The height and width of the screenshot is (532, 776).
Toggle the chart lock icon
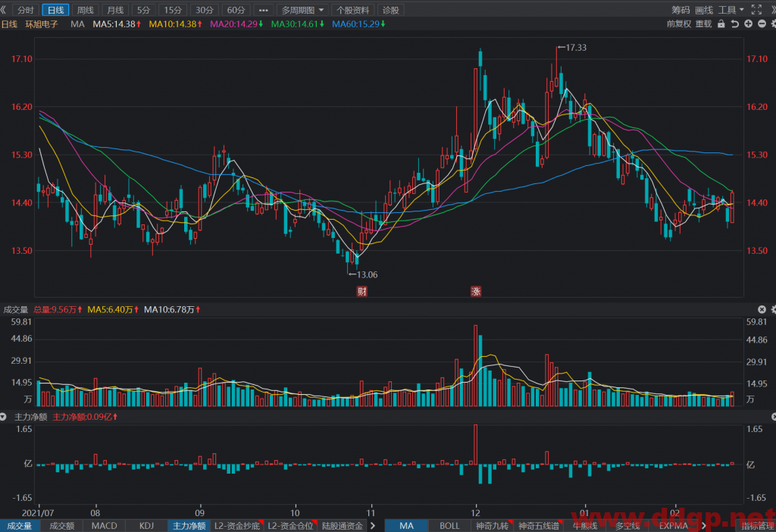(x=721, y=23)
